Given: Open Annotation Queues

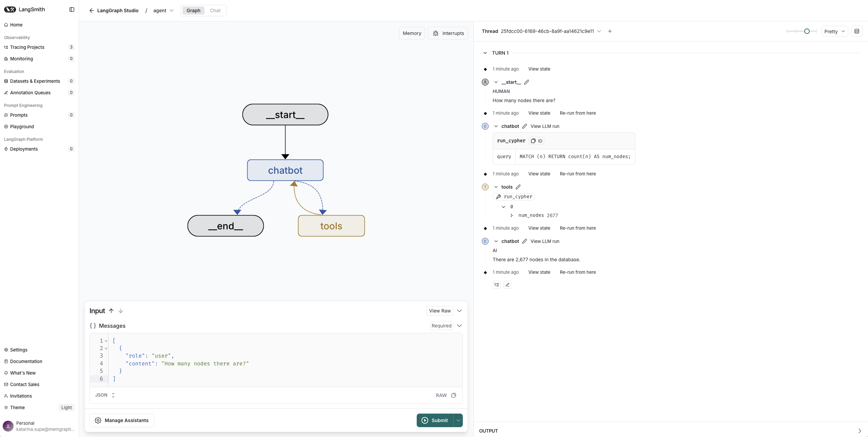Looking at the screenshot, I should click(x=39, y=93).
